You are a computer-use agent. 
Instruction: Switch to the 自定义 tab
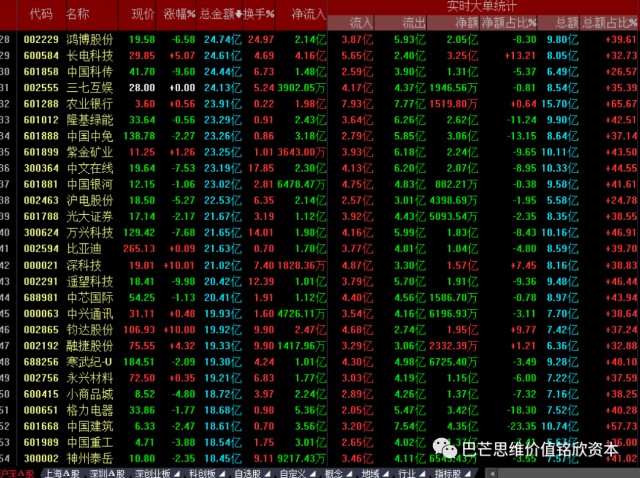297,474
